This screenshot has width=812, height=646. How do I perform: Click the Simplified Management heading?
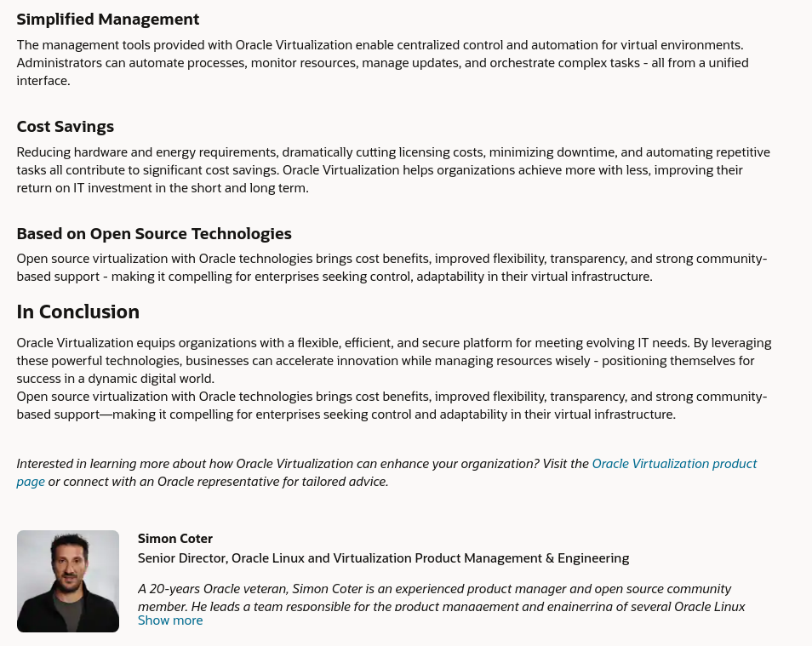108,19
